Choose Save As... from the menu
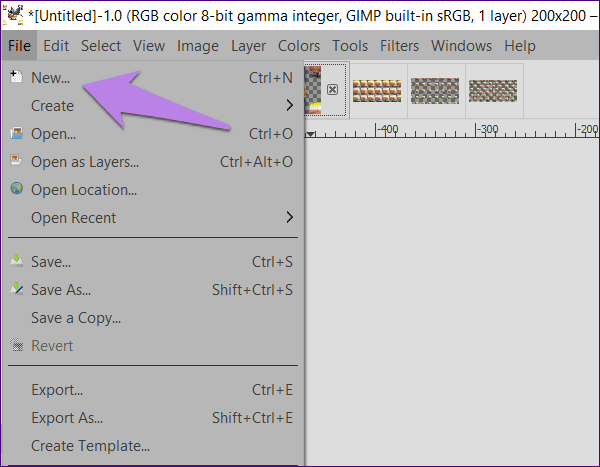The height and width of the screenshot is (467, 600). pyautogui.click(x=152, y=290)
